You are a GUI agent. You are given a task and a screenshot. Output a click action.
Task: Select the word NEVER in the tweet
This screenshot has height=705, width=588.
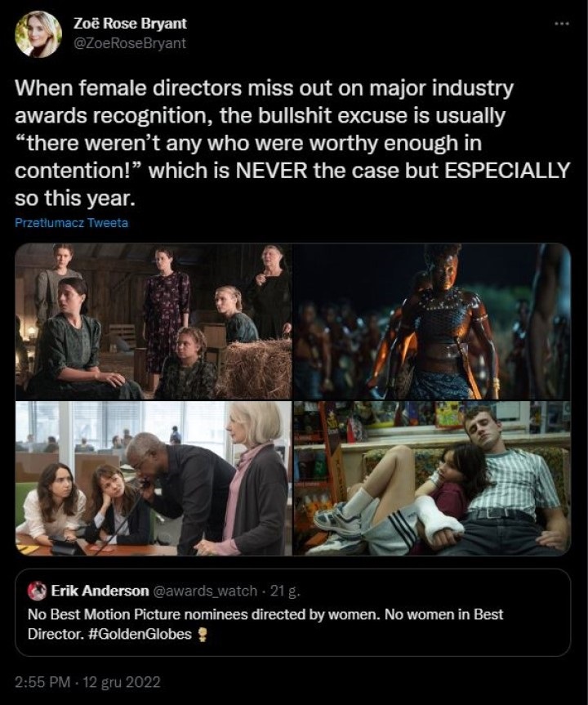point(272,171)
